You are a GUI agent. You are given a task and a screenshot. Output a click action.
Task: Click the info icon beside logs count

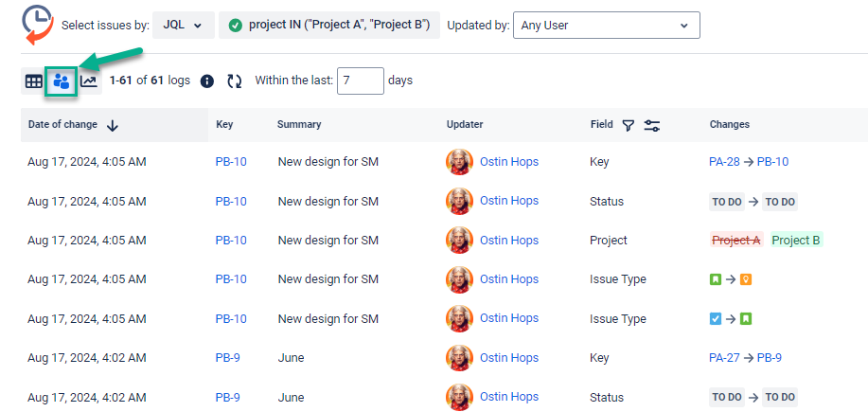point(207,81)
